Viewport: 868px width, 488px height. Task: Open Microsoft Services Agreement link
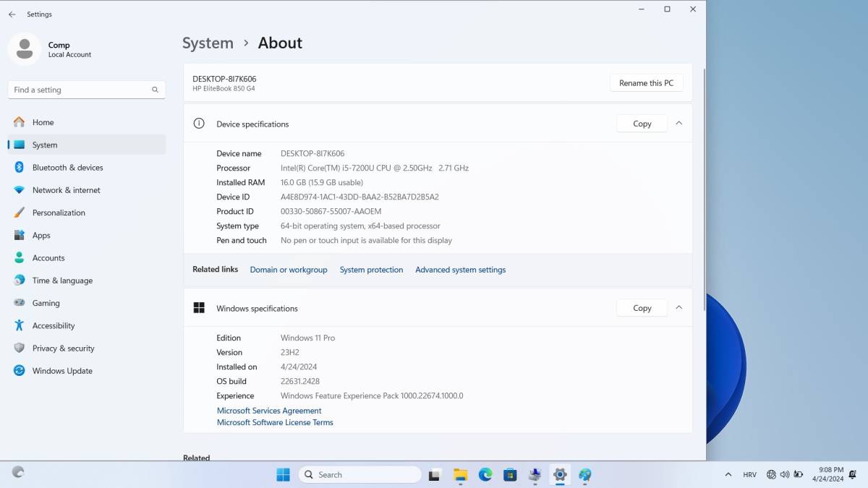coord(269,411)
